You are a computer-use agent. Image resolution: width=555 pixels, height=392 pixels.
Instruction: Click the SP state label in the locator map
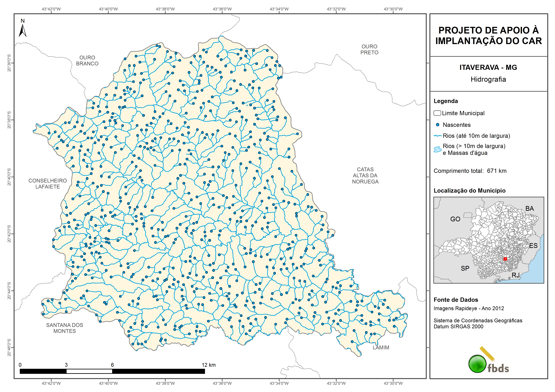465,268
